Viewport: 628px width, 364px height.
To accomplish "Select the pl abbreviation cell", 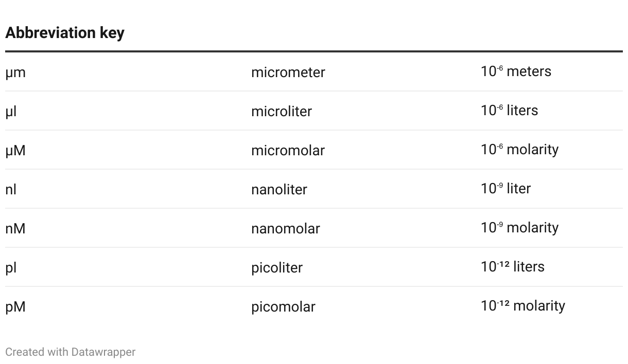I will tap(11, 268).
